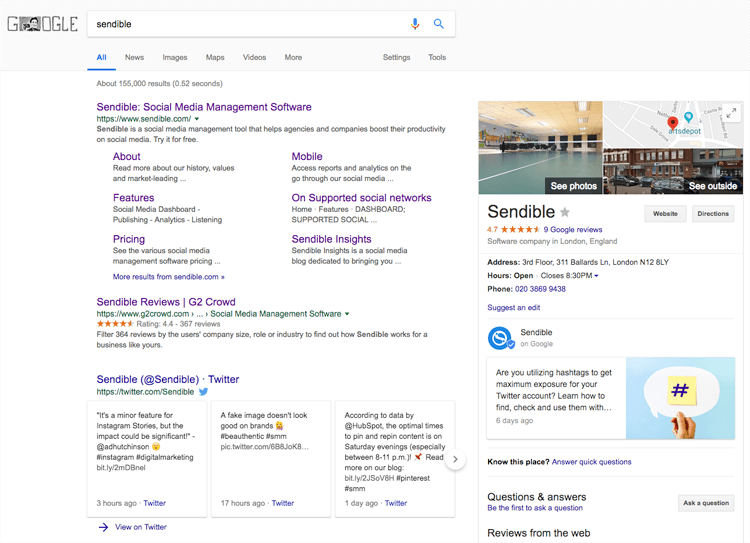
Task: Click Twitter link under 3 hours ago tweet
Action: coord(154,503)
